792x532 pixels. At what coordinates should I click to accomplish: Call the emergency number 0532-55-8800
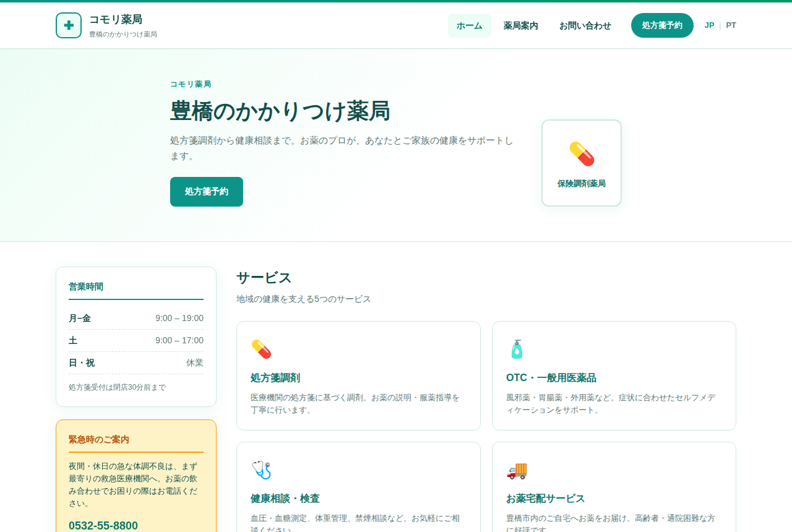tap(103, 526)
